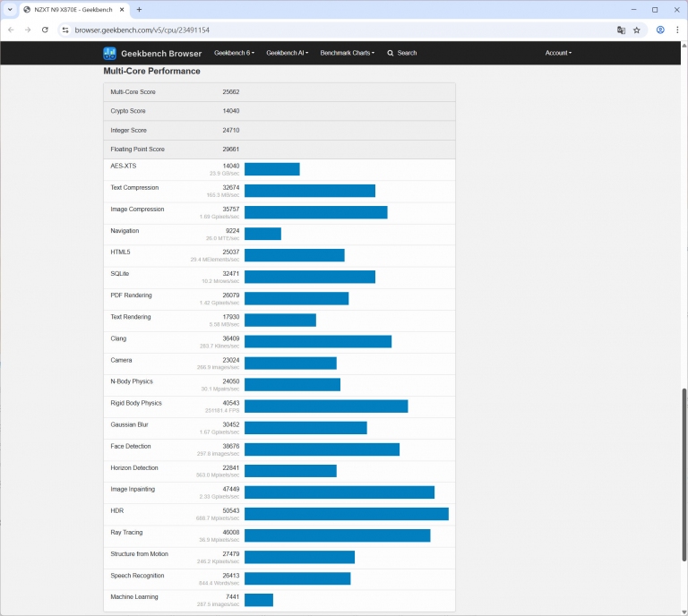Open site information icon in address bar
This screenshot has height=616, width=688.
[65, 30]
